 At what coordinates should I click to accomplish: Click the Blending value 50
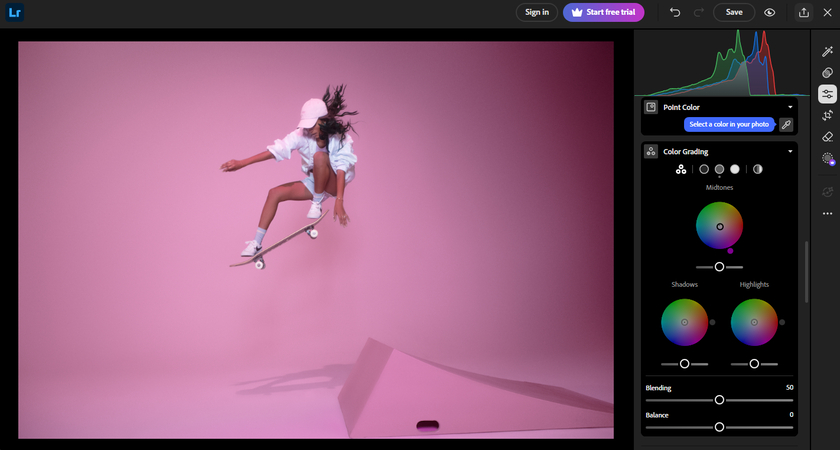790,388
